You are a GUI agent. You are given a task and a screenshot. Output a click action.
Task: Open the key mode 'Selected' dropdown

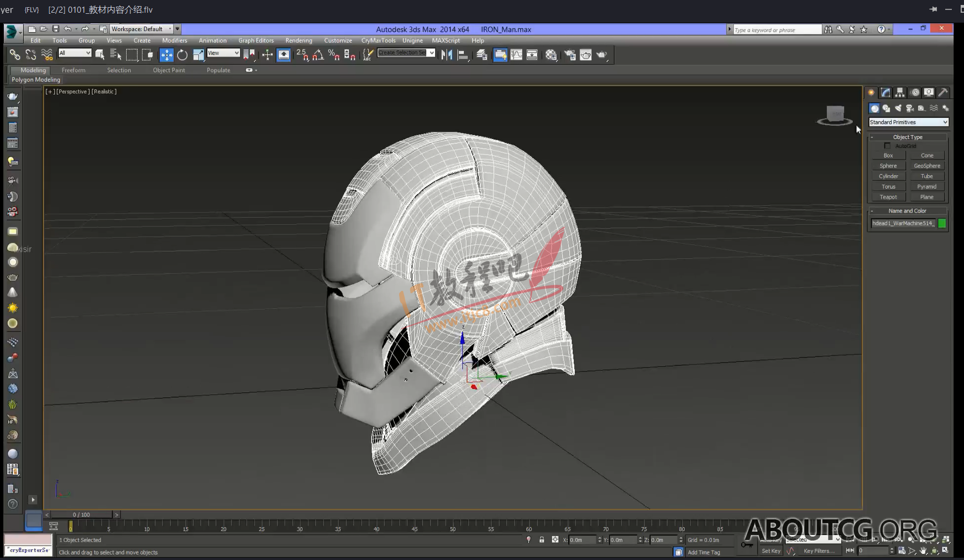coord(813,540)
